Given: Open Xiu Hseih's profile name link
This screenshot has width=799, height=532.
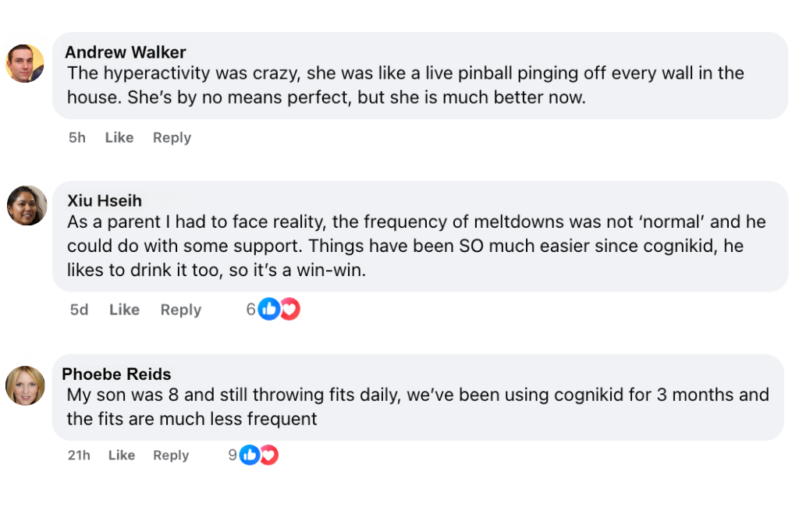Looking at the screenshot, I should point(105,200).
